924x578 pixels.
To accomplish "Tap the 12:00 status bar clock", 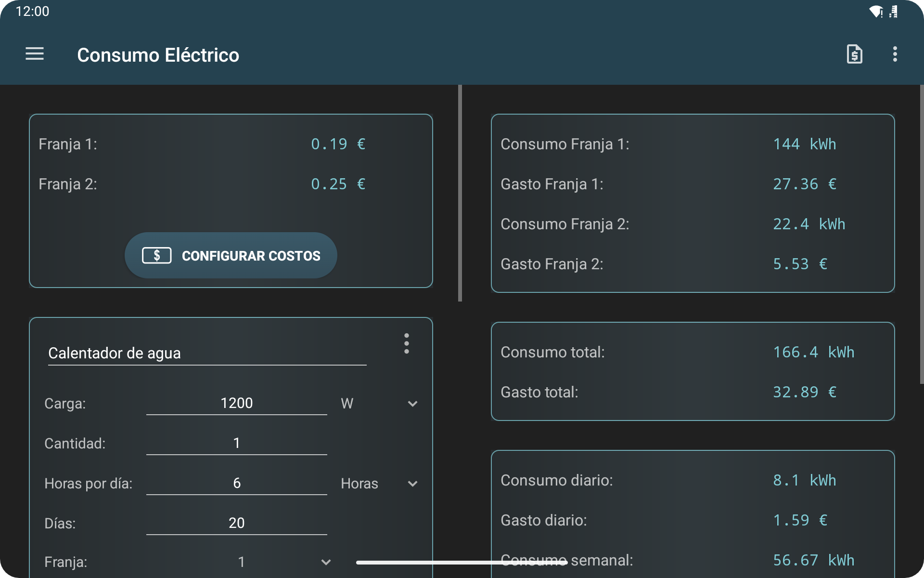I will [32, 12].
